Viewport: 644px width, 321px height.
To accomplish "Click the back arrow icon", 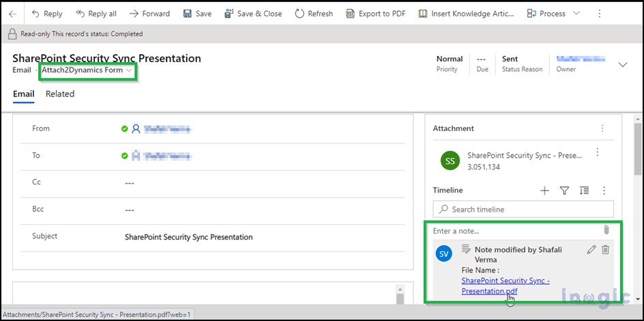I will [x=13, y=14].
